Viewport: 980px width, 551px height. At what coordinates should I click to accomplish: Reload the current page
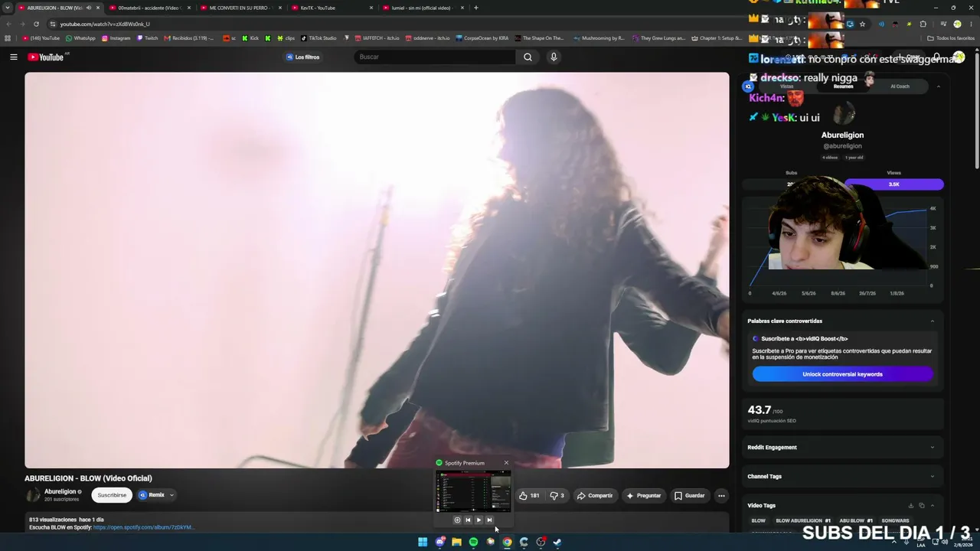36,24
